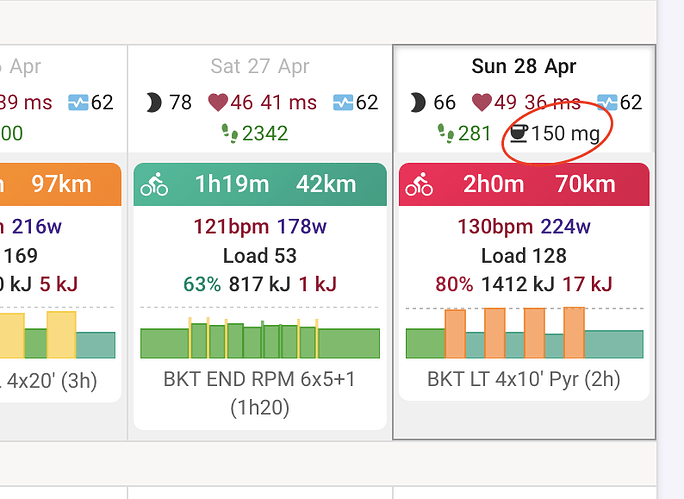Open the Sun 28 Apr day header
The image size is (684, 499).
(523, 66)
